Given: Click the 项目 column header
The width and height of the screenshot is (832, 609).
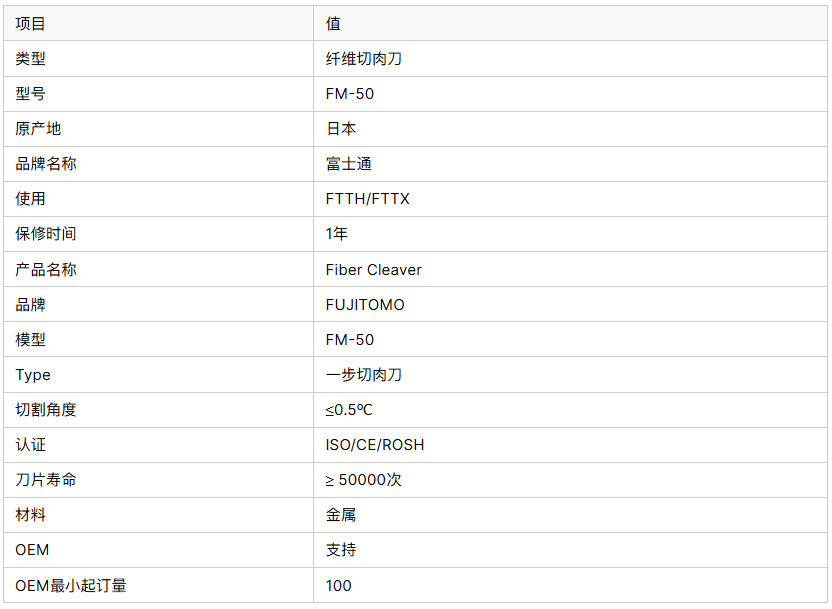Looking at the screenshot, I should [31, 24].
